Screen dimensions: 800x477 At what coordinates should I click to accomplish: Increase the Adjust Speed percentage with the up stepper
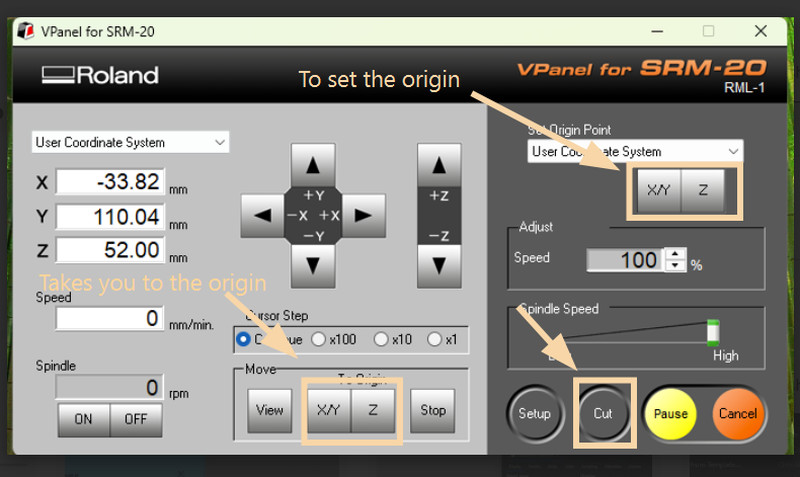(x=676, y=254)
